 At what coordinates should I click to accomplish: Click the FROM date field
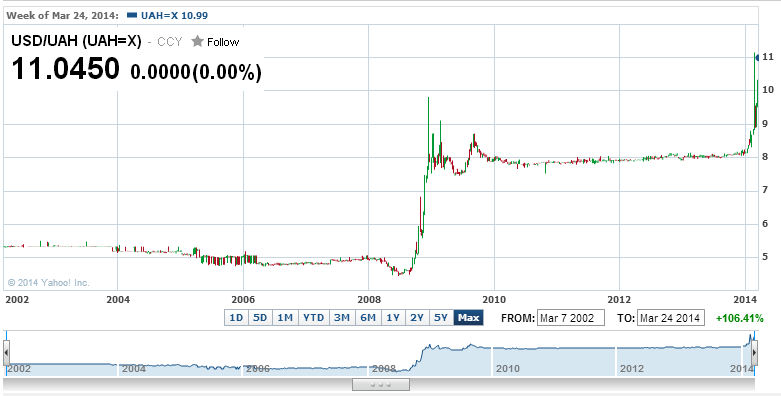570,318
